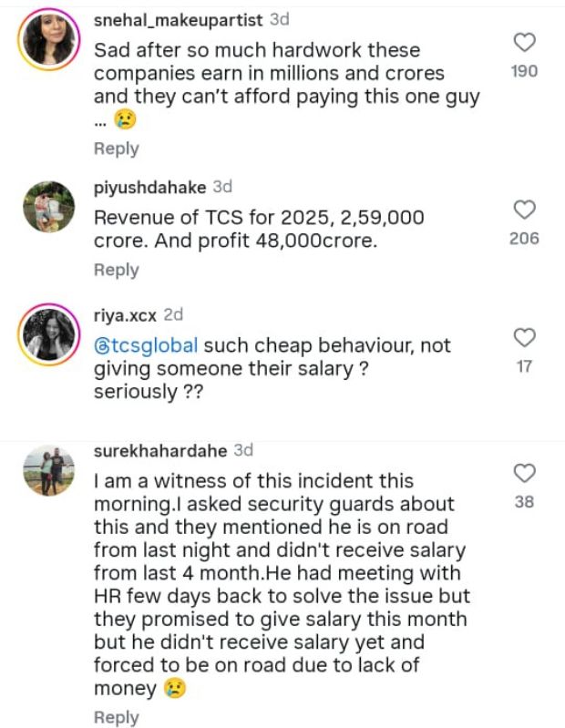
Task: Go to piyushdahake's profile via username
Action: (149, 188)
